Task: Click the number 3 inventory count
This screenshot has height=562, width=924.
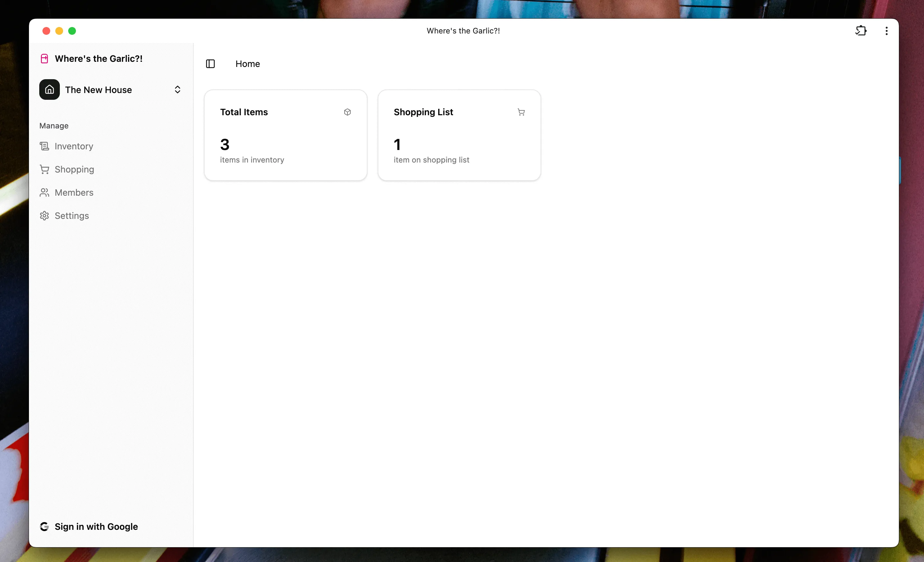Action: (225, 145)
